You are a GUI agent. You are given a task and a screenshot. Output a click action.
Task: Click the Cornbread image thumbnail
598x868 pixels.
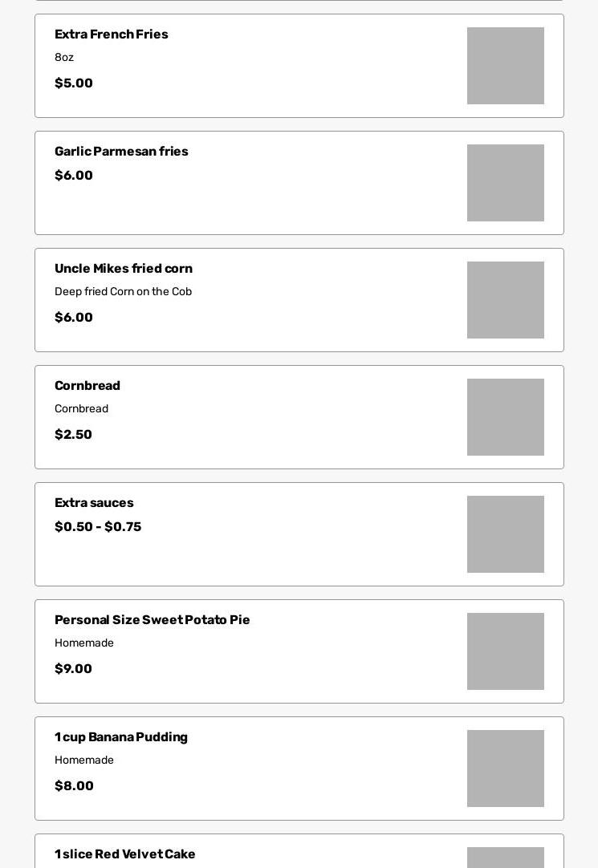click(505, 417)
